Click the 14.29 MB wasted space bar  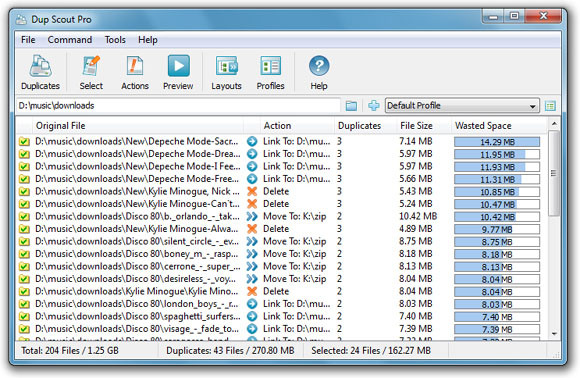point(497,142)
